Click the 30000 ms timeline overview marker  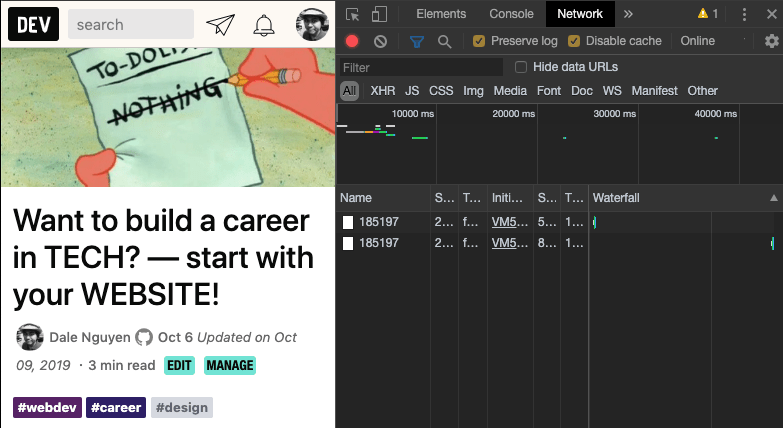[615, 114]
